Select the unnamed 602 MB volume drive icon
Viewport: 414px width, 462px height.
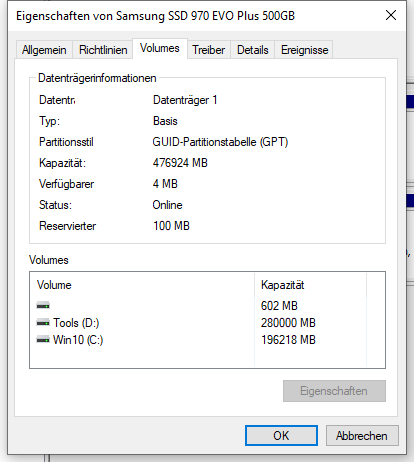click(43, 305)
